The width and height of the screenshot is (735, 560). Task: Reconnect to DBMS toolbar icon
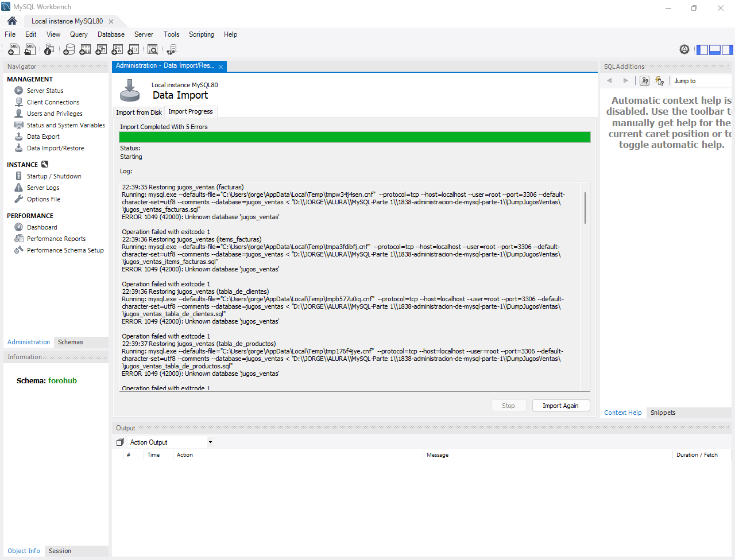(x=172, y=50)
